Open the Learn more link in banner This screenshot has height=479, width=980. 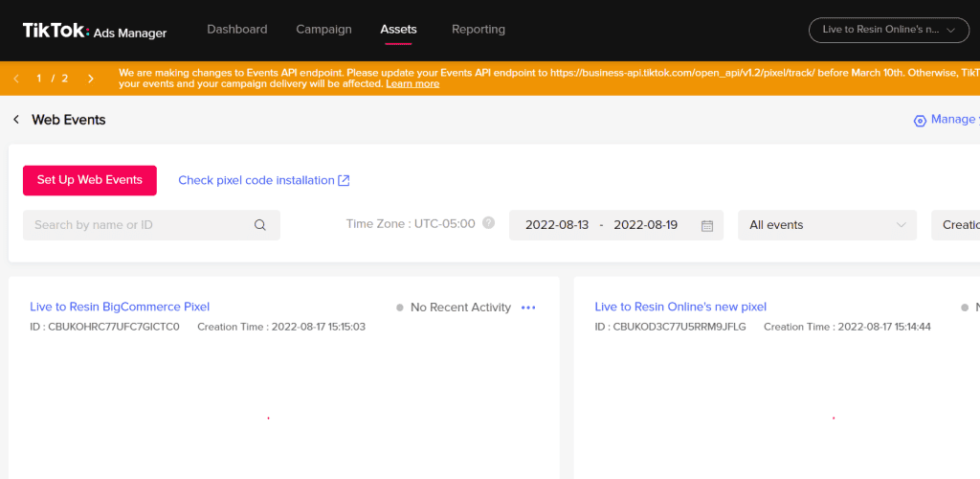412,83
